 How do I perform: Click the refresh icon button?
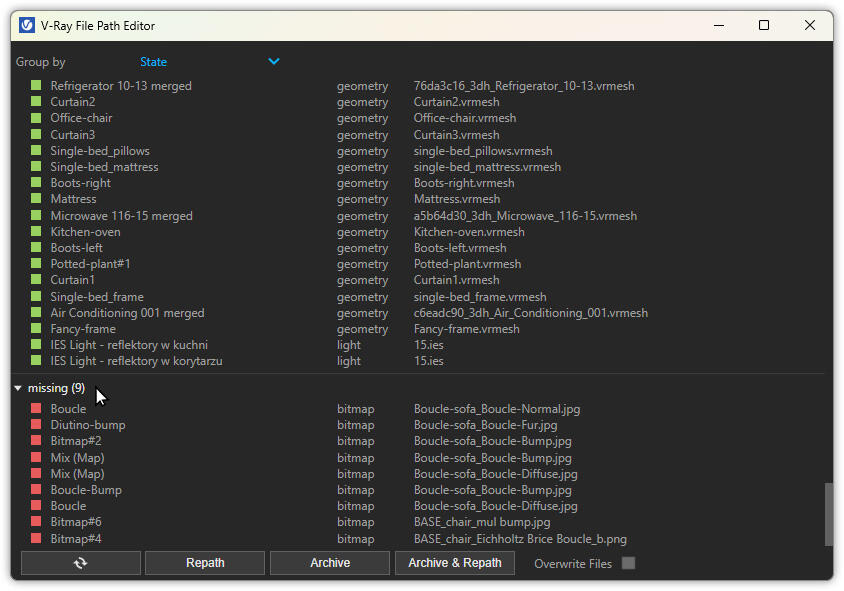click(x=80, y=563)
